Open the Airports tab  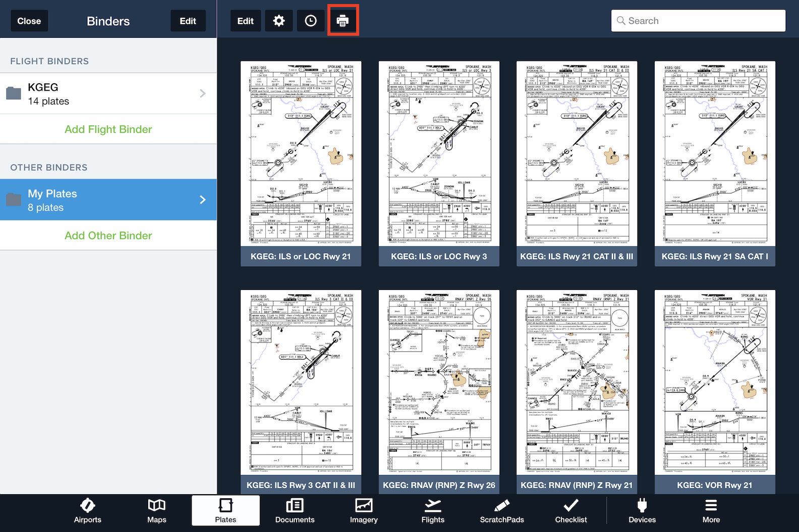point(87,511)
